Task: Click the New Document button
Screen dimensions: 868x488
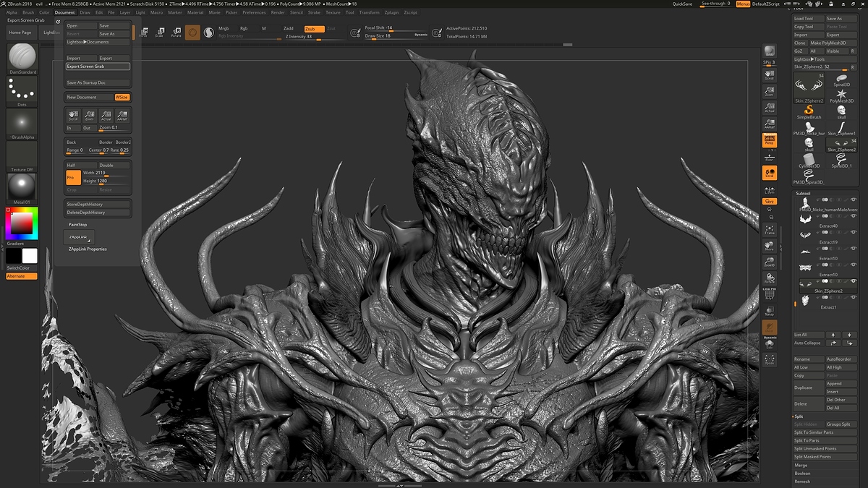Action: (89, 97)
